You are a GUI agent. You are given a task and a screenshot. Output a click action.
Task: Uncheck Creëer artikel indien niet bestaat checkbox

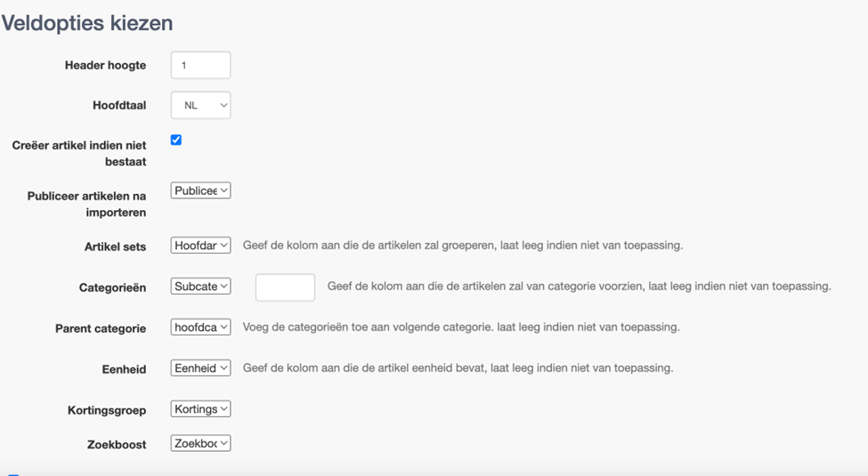click(x=176, y=140)
